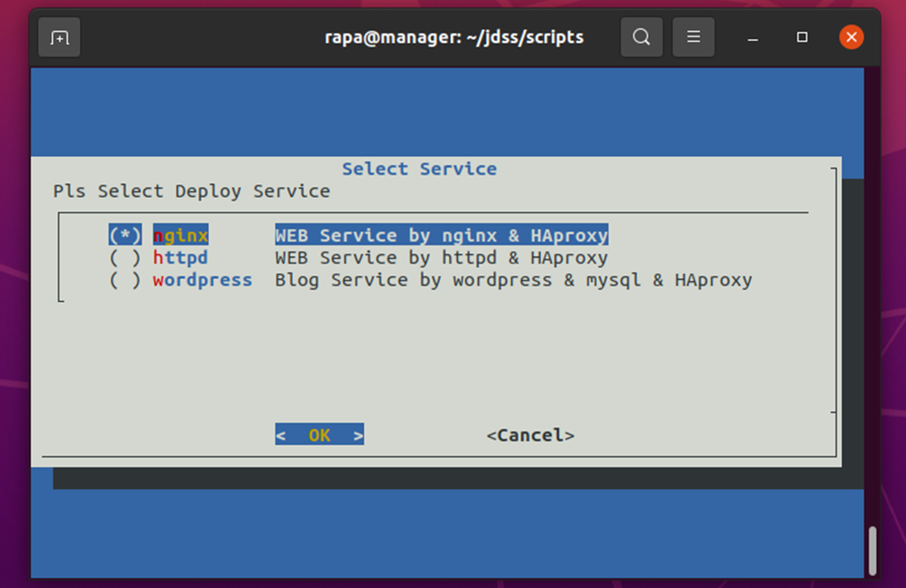The image size is (906, 588).
Task: Select the wordpress radio option
Action: (x=125, y=280)
